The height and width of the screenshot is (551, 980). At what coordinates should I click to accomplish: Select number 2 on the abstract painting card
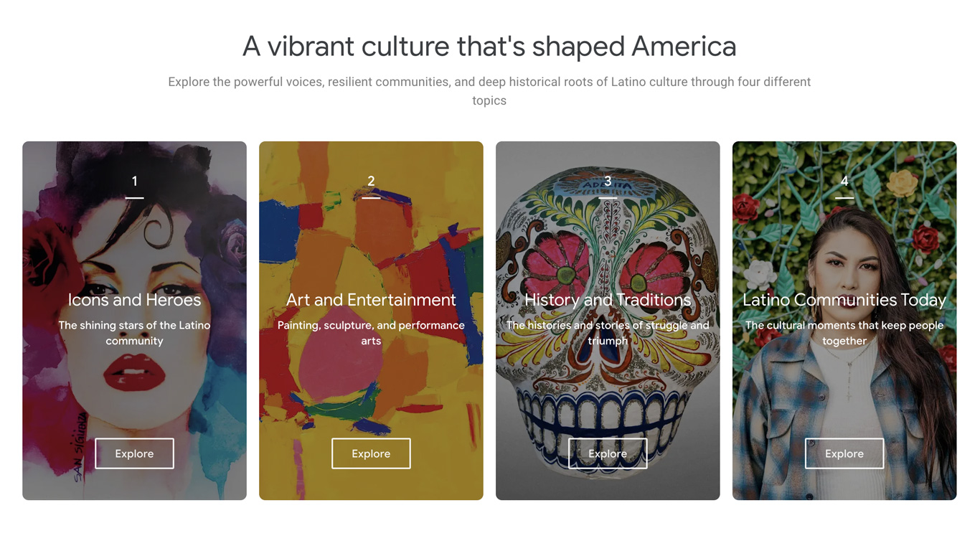click(x=371, y=182)
